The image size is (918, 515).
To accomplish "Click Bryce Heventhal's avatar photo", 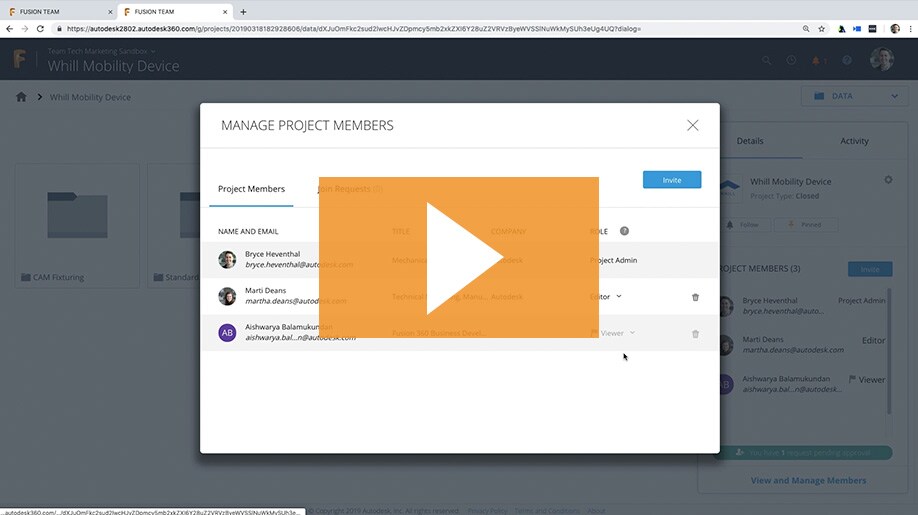I will coord(227,260).
